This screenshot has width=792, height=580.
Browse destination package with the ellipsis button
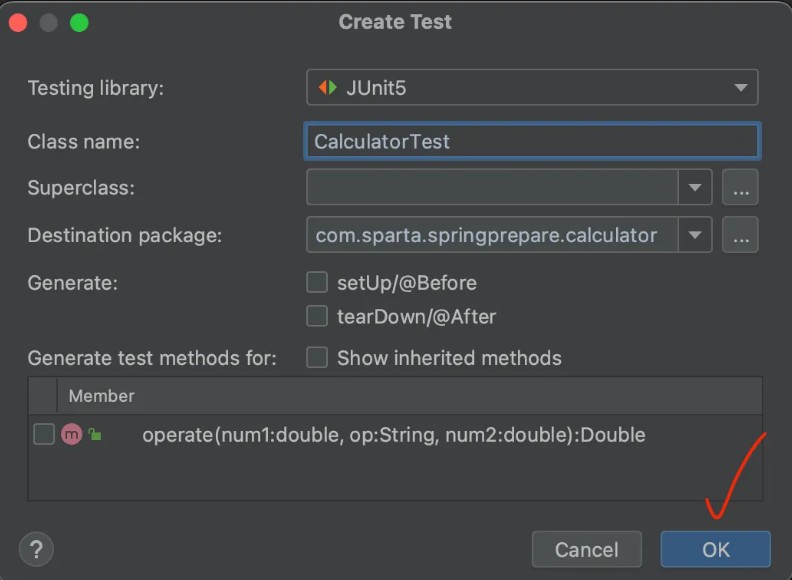[x=740, y=235]
